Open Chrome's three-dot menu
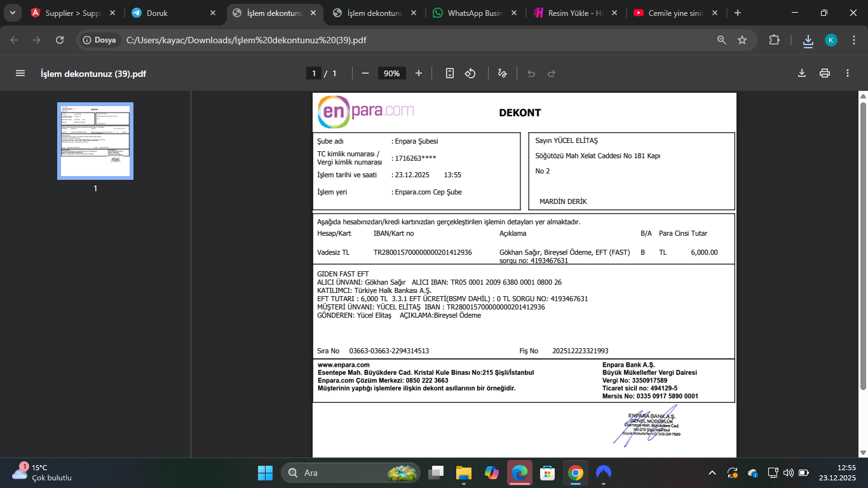868x488 pixels. click(853, 40)
